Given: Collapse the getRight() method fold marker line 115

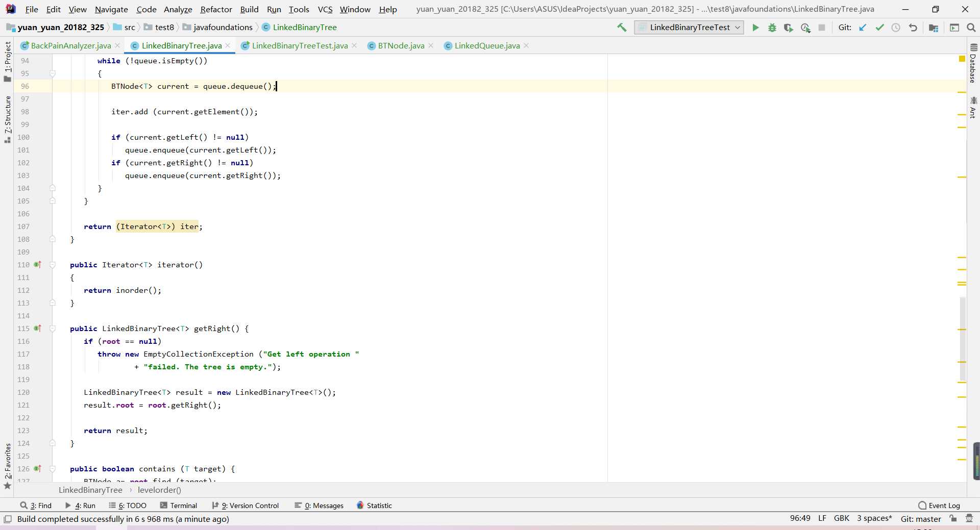Looking at the screenshot, I should 53,329.
